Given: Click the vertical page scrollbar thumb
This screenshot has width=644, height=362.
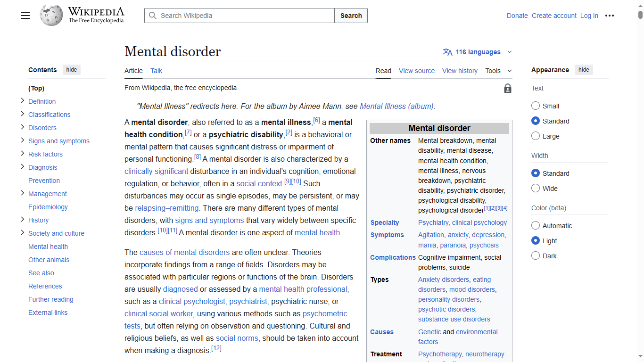Looking at the screenshot, I should (640, 15).
